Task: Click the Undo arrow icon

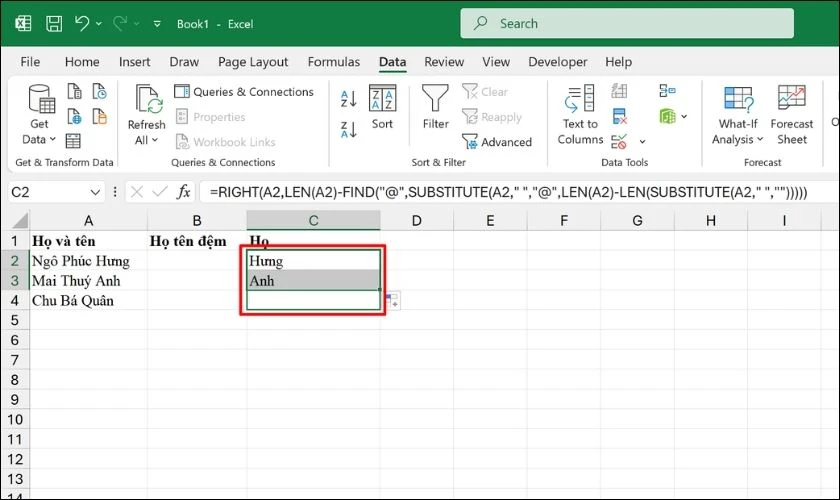Action: point(83,22)
